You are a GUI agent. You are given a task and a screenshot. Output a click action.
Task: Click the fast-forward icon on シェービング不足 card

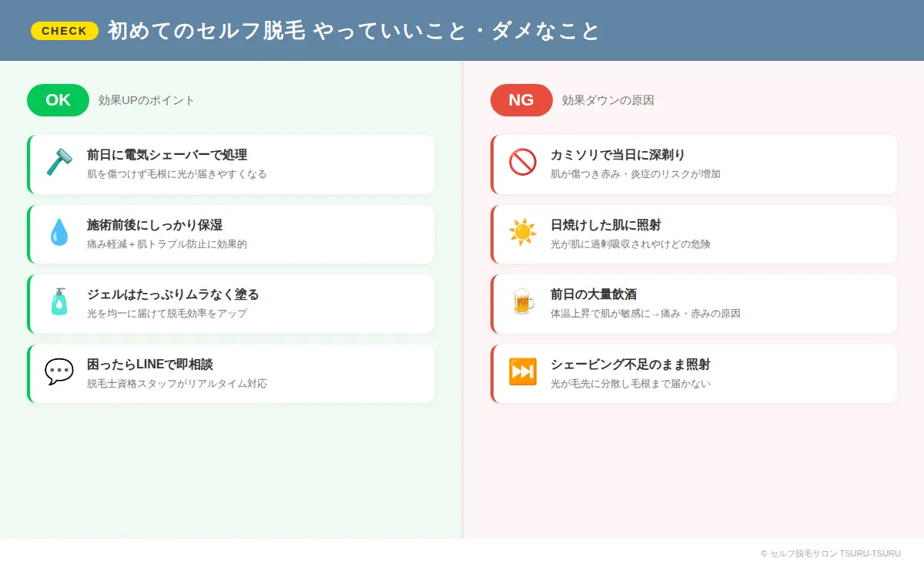pyautogui.click(x=522, y=371)
